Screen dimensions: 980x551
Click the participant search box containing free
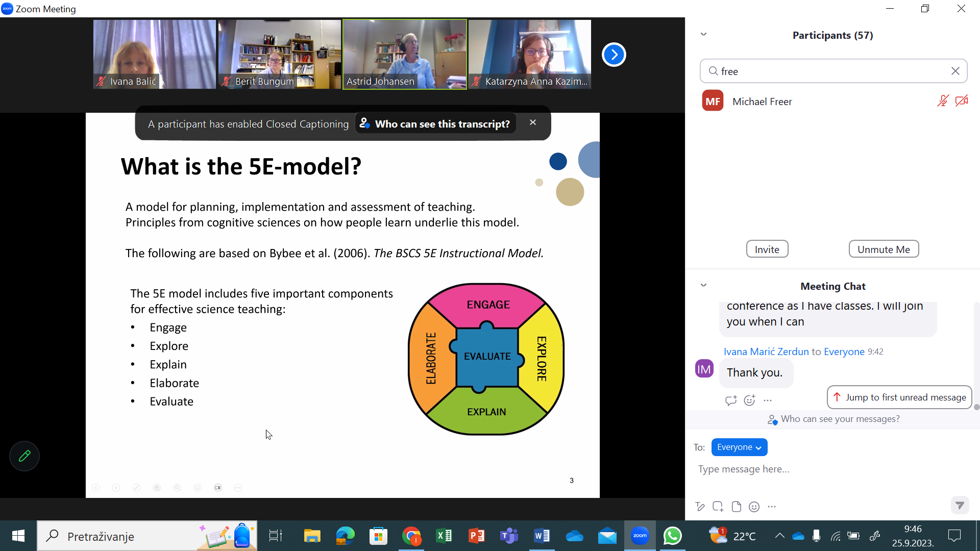point(834,71)
